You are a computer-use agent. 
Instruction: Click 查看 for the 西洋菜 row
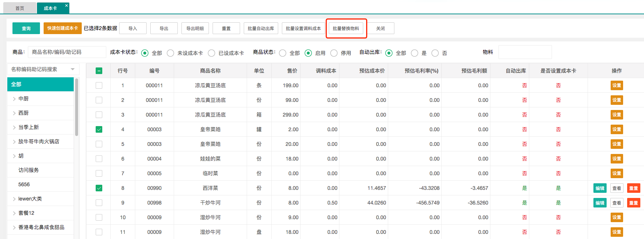(617, 188)
